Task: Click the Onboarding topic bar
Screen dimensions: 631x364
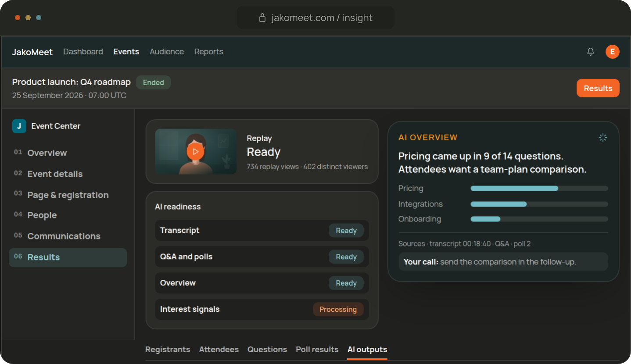Action: [539, 219]
